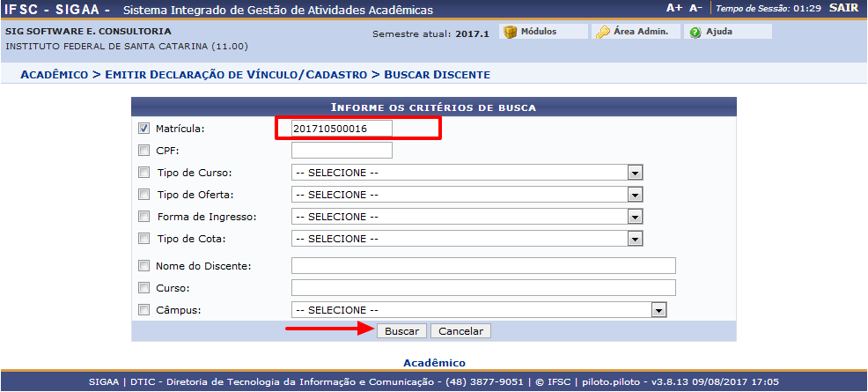868x392 pixels.
Task: Click into the Matrícula number field
Action: 342,129
